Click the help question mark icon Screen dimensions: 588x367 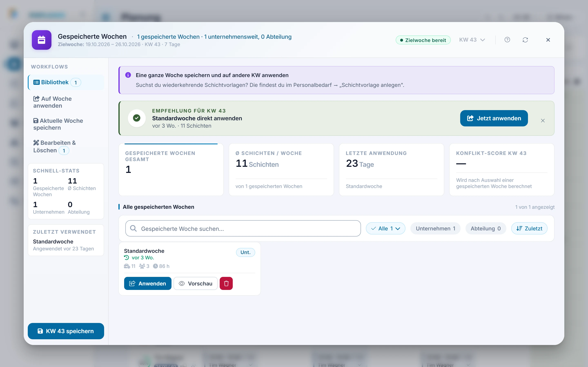point(507,40)
